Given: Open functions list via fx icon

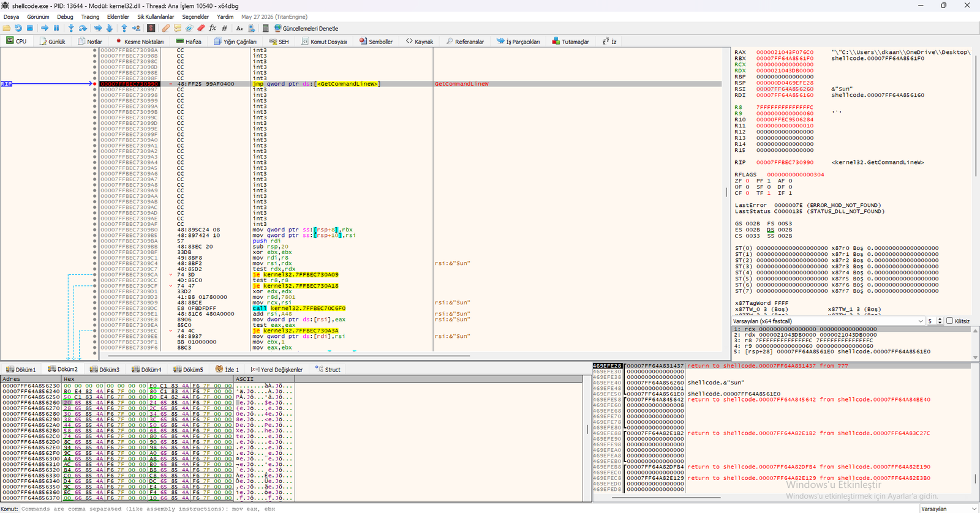Looking at the screenshot, I should pos(213,28).
